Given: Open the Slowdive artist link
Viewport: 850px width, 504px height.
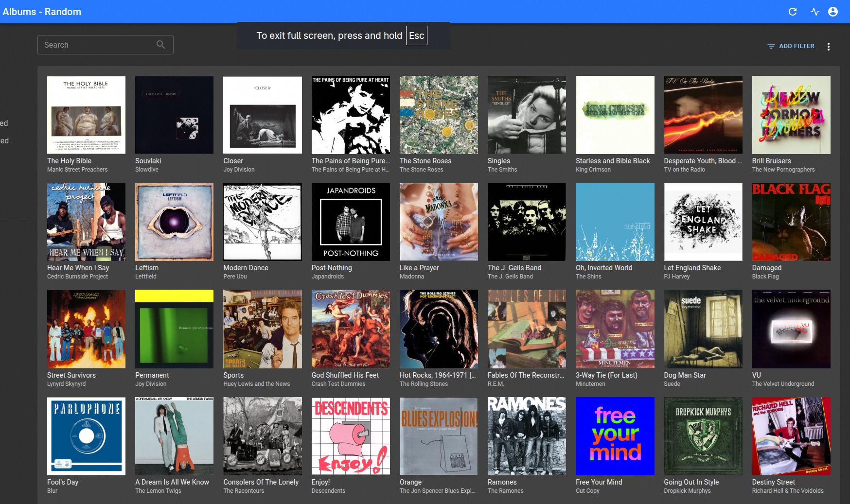Looking at the screenshot, I should tap(147, 170).
